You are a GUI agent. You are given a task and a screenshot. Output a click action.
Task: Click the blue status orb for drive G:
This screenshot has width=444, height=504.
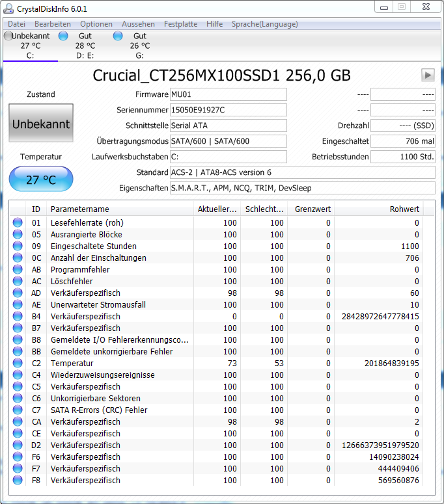tap(118, 36)
